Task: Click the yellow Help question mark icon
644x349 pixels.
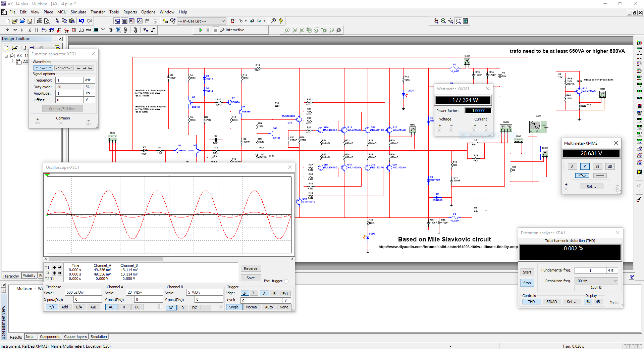Action: (x=281, y=21)
